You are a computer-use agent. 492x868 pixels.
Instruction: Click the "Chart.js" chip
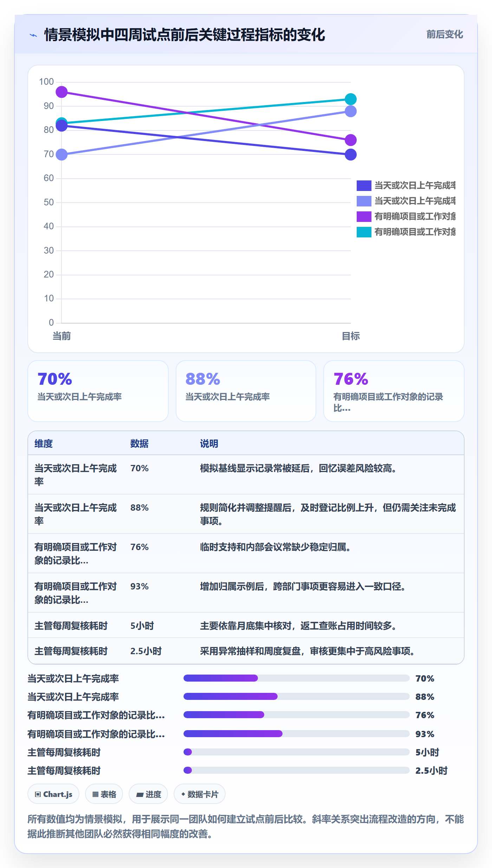(x=53, y=794)
